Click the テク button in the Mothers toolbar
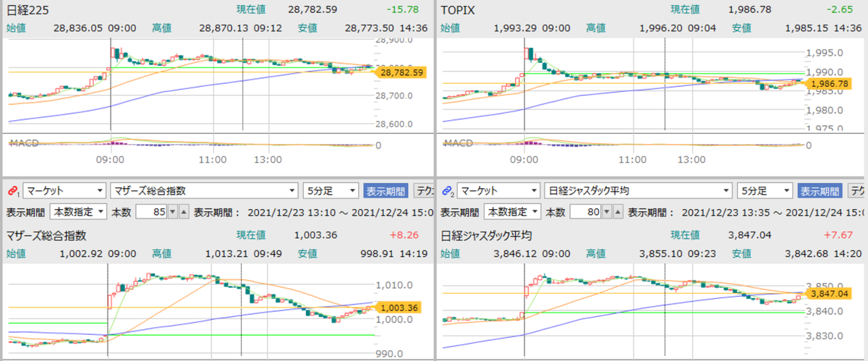The width and height of the screenshot is (868, 361). tap(423, 191)
